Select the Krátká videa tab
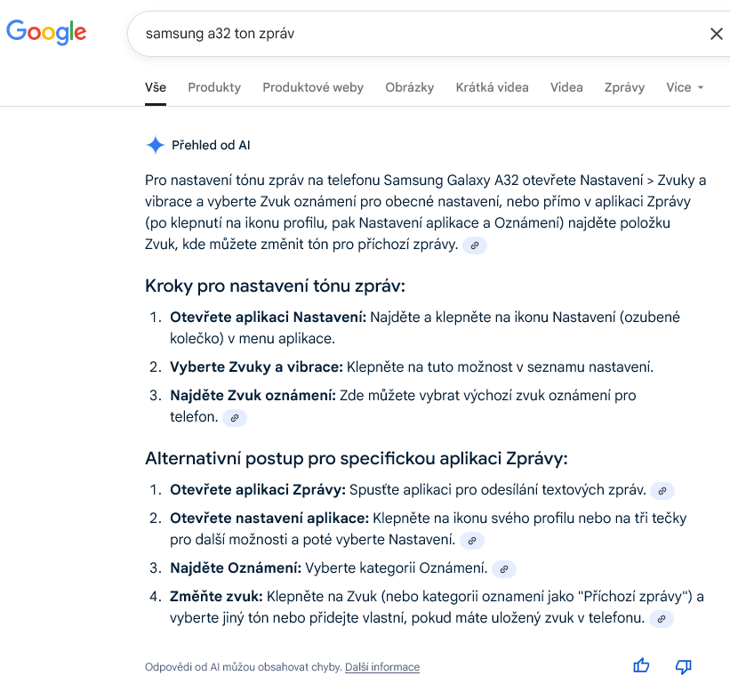Image resolution: width=730 pixels, height=700 pixels. (x=492, y=87)
